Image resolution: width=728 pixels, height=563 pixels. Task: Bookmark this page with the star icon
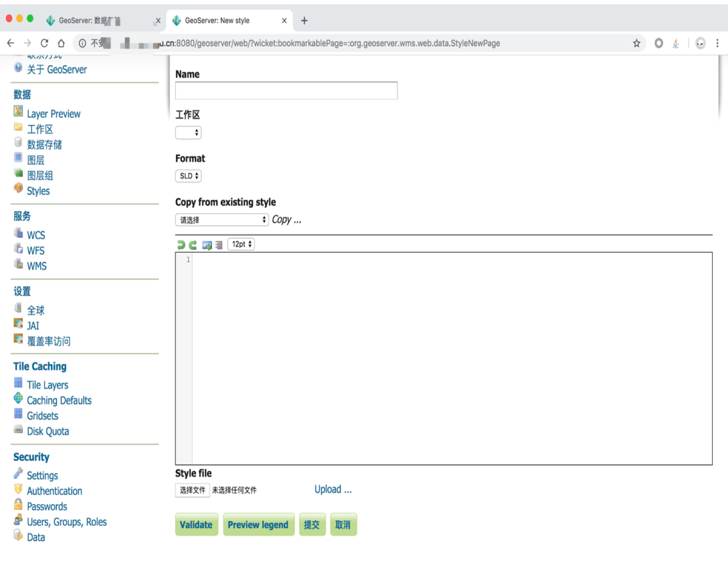click(x=636, y=43)
